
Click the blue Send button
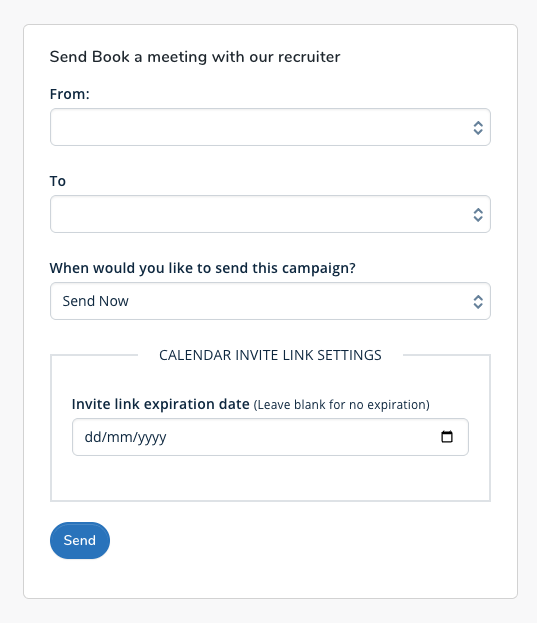[80, 540]
